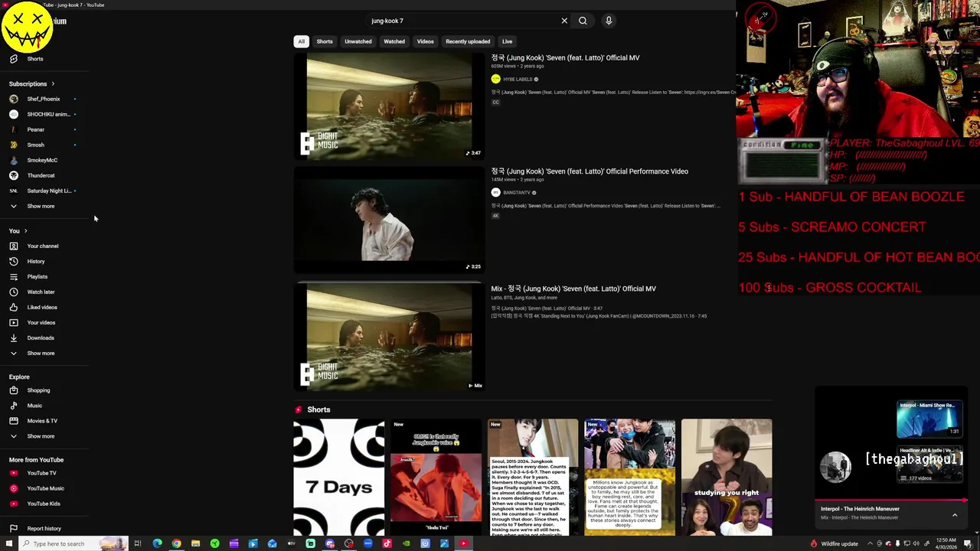Open the Wildfire update news widget
The width and height of the screenshot is (980, 551).
pos(834,543)
